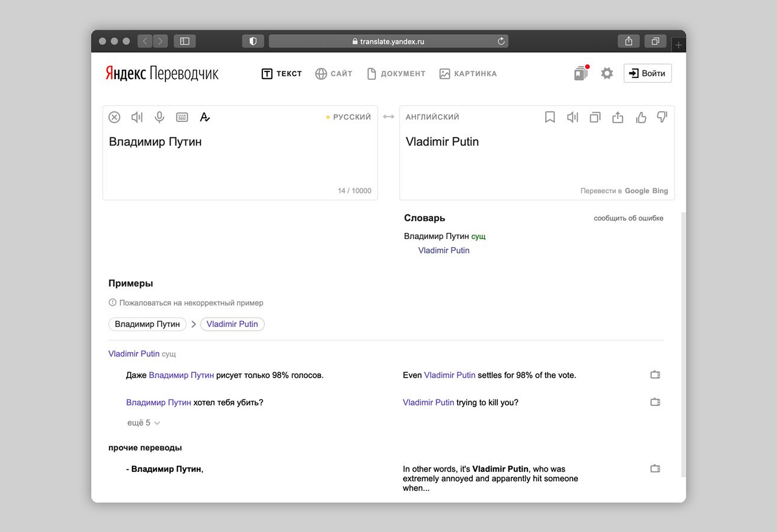Open Safari share menu
This screenshot has width=777, height=532.
(629, 41)
